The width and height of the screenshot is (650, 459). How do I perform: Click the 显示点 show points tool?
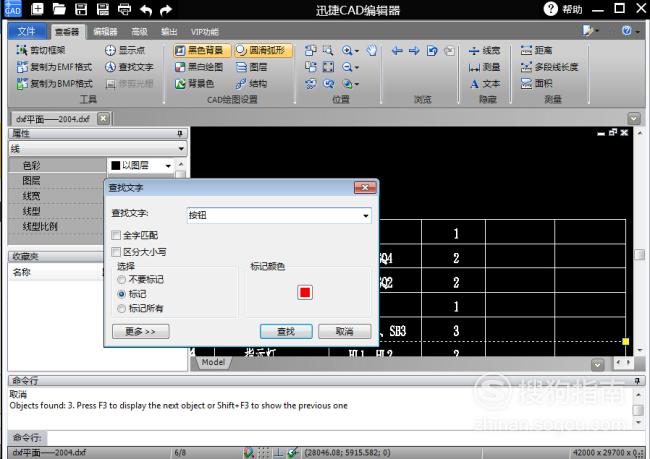[x=125, y=50]
